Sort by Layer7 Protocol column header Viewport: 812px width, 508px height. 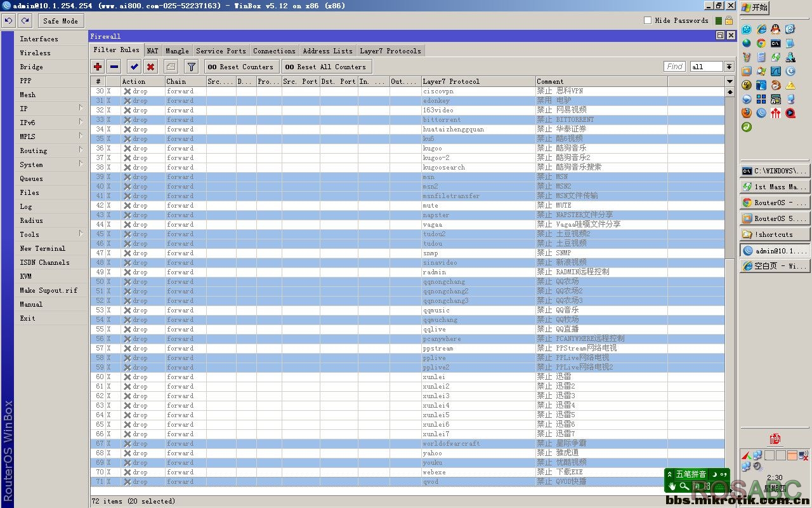point(478,81)
